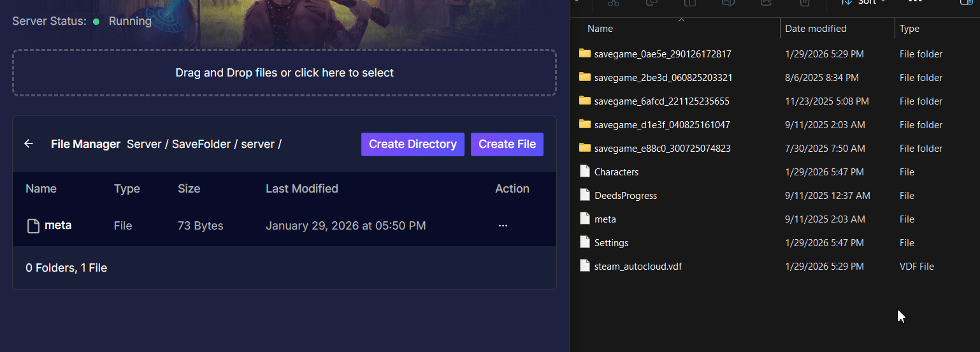Select the steam_autocloud.vdf file icon
The image size is (980, 352).
pos(585,266)
